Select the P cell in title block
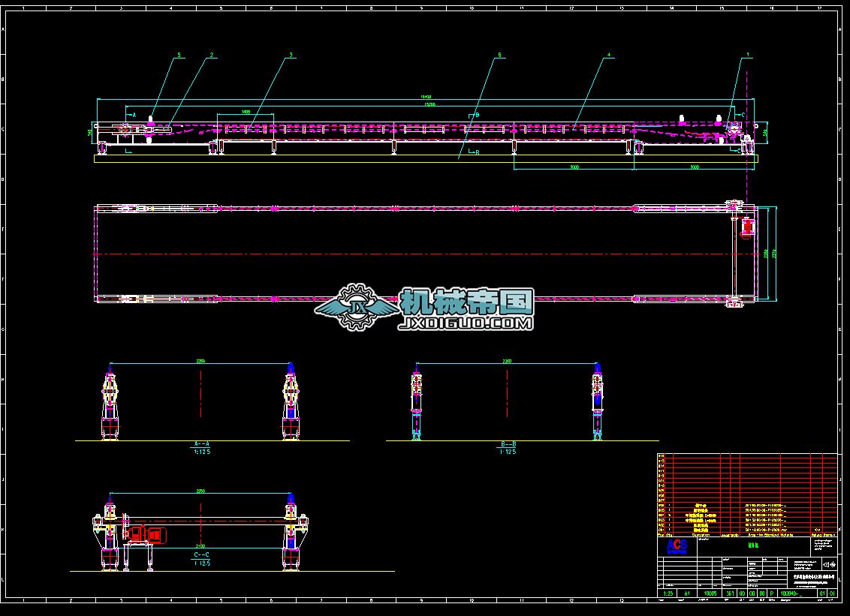The image size is (850, 616). point(773,593)
